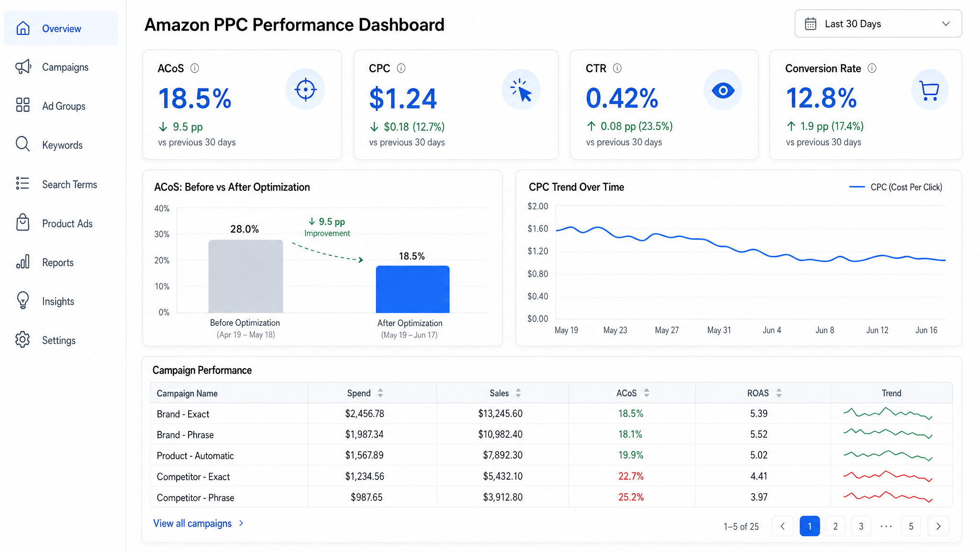Select page 5 in pagination
The height and width of the screenshot is (551, 980).
click(x=911, y=526)
